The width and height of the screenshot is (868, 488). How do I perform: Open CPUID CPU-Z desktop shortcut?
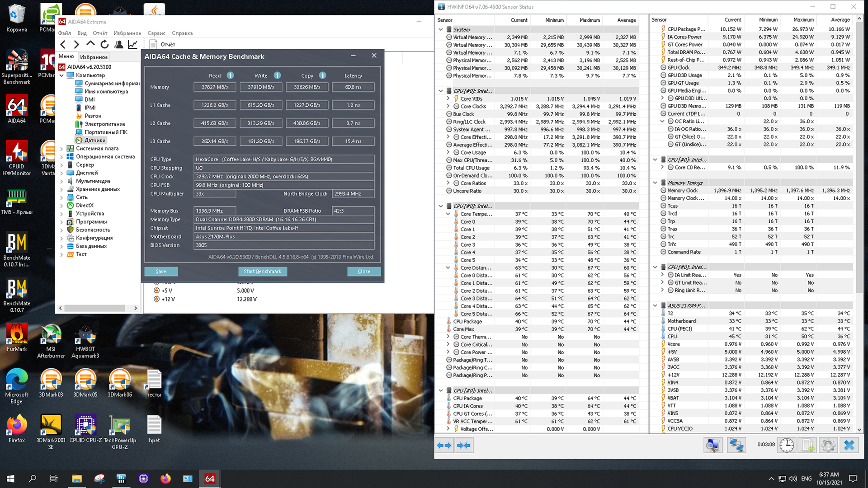(x=85, y=429)
